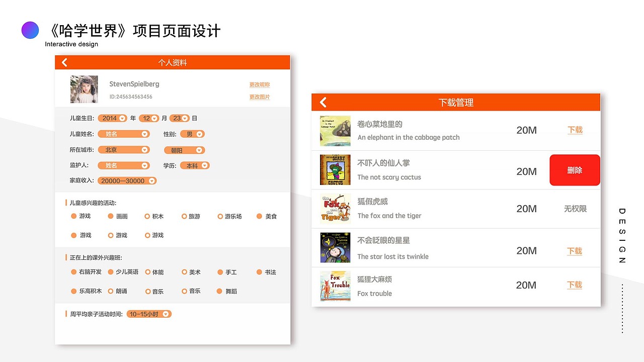The height and width of the screenshot is (362, 644).
Task: Open the elephant book cover for 卷心菜地里的
Action: pyautogui.click(x=335, y=131)
